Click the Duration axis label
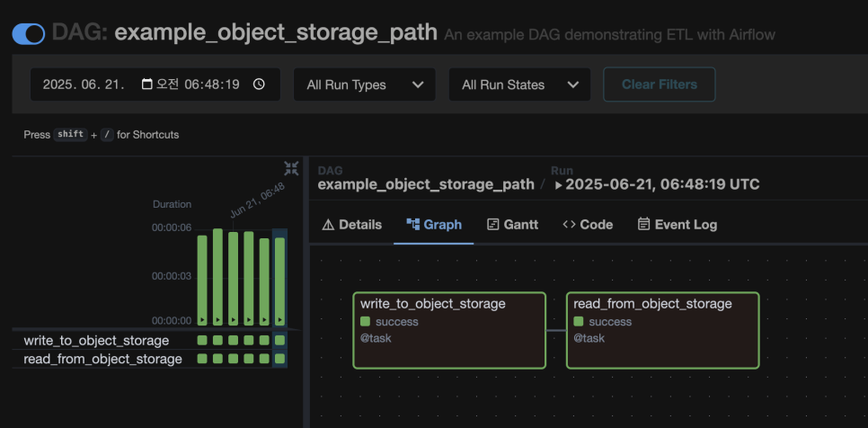The height and width of the screenshot is (428, 868). (x=173, y=204)
